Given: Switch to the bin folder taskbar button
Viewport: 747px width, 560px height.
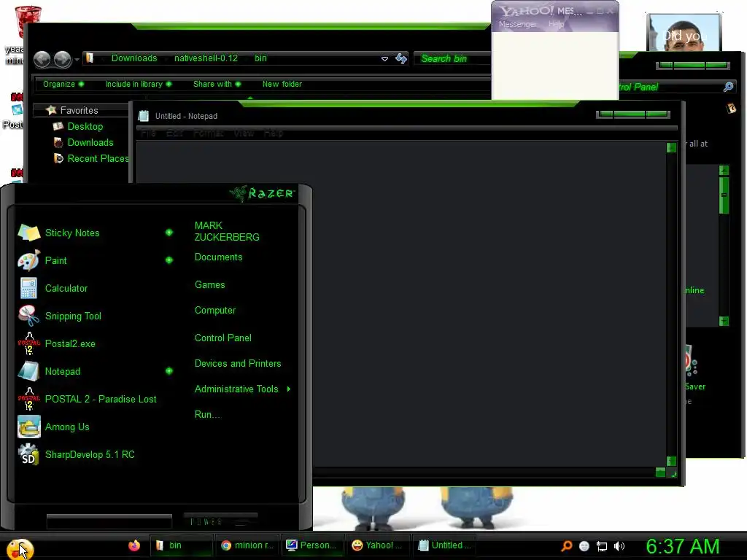Looking at the screenshot, I should (182, 545).
